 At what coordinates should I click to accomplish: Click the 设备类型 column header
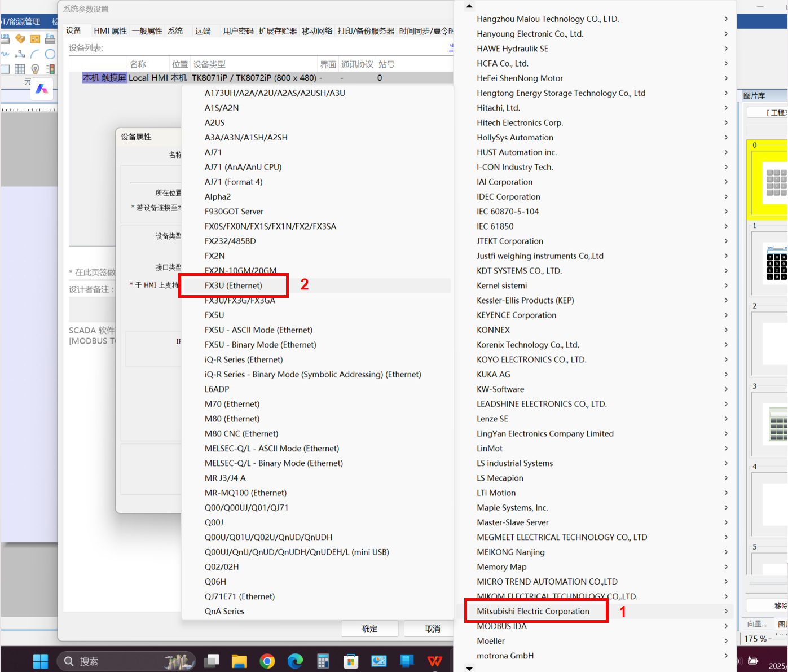255,64
